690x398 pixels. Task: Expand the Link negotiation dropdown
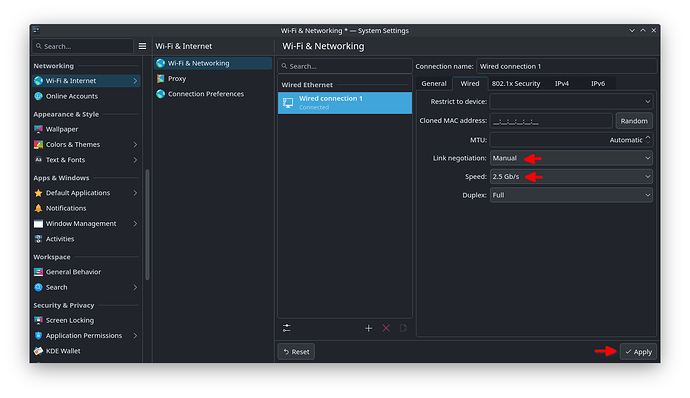point(571,158)
